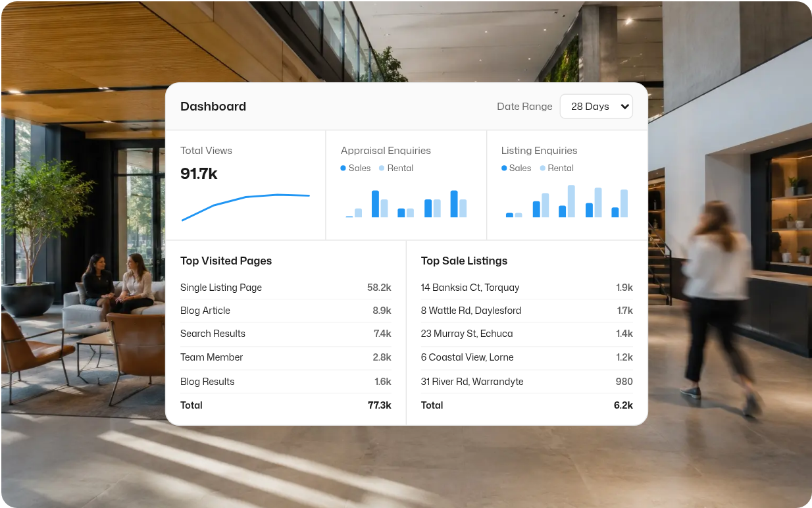The image size is (812, 508).
Task: Click the Appraisal Enquiries bar chart
Action: 406,204
